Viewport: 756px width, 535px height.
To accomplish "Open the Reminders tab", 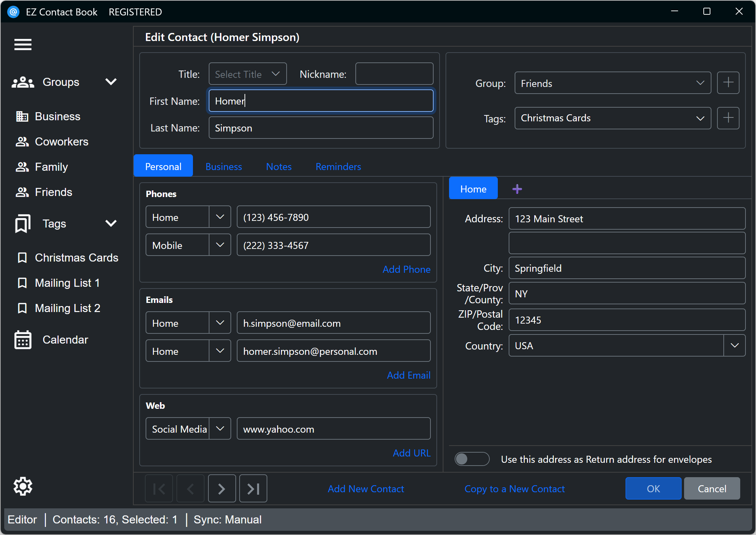I will coord(338,167).
